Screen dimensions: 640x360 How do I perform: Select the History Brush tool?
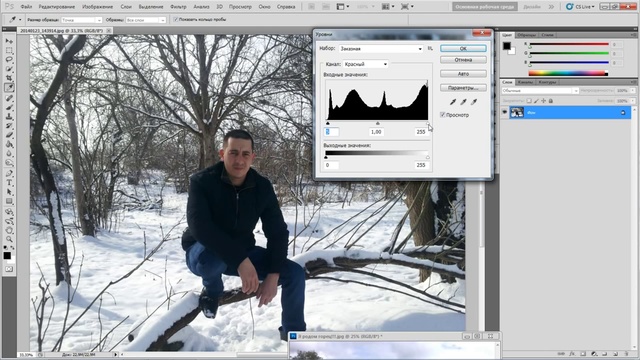pos(9,126)
